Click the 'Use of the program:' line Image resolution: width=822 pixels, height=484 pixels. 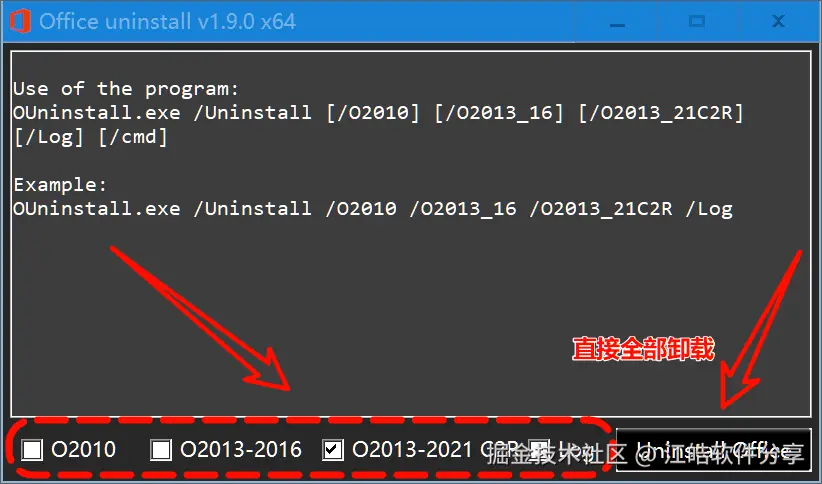tap(126, 89)
